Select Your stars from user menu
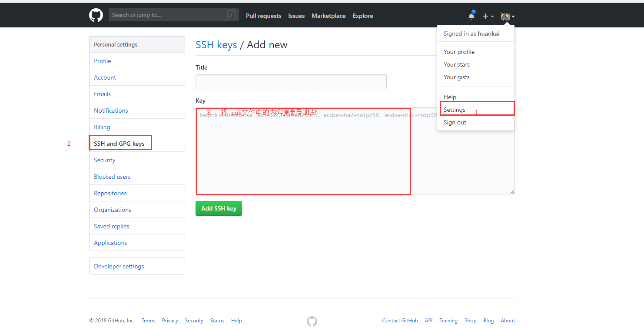The height and width of the screenshot is (328, 644). tap(476, 64)
